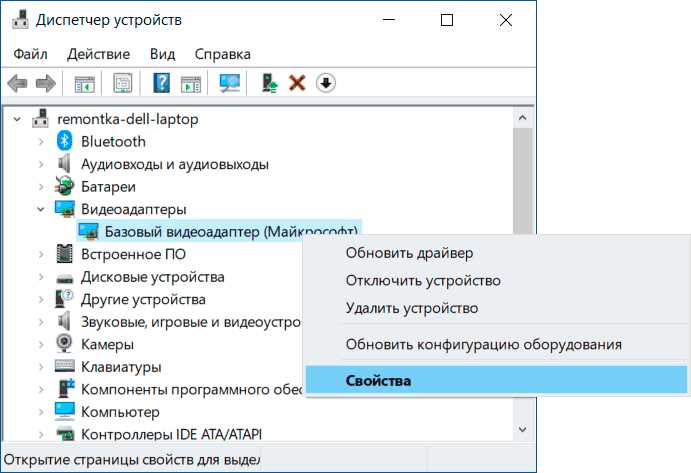Click the Back arrow in toolbar
The image size is (691, 473).
click(x=18, y=83)
